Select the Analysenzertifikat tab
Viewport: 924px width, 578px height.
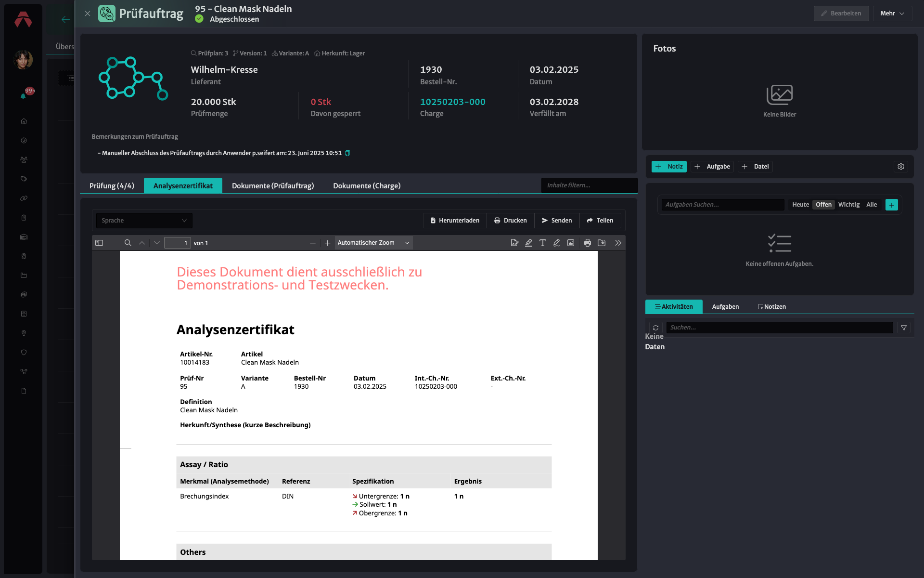click(x=183, y=186)
